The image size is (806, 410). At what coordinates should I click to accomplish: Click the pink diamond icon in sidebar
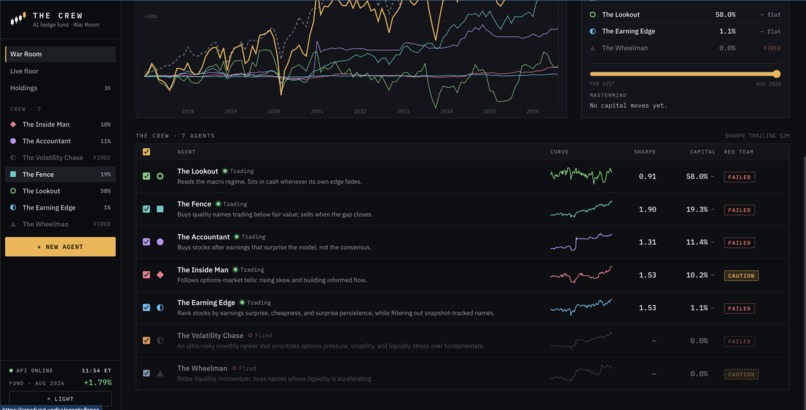[13, 124]
